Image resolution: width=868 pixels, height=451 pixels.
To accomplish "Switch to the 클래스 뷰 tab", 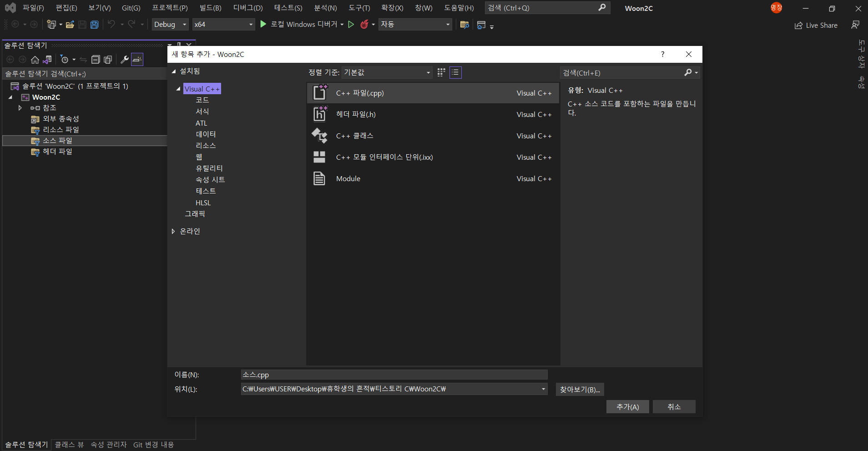I will click(x=69, y=445).
